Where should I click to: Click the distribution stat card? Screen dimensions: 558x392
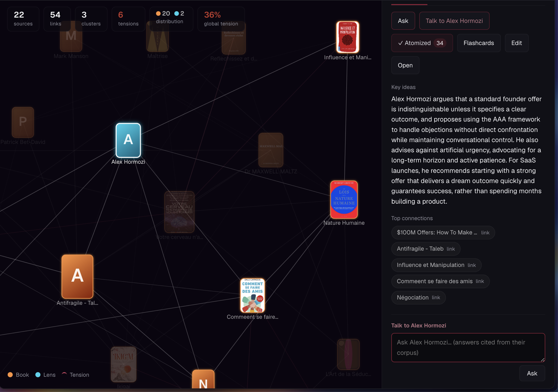coord(171,19)
